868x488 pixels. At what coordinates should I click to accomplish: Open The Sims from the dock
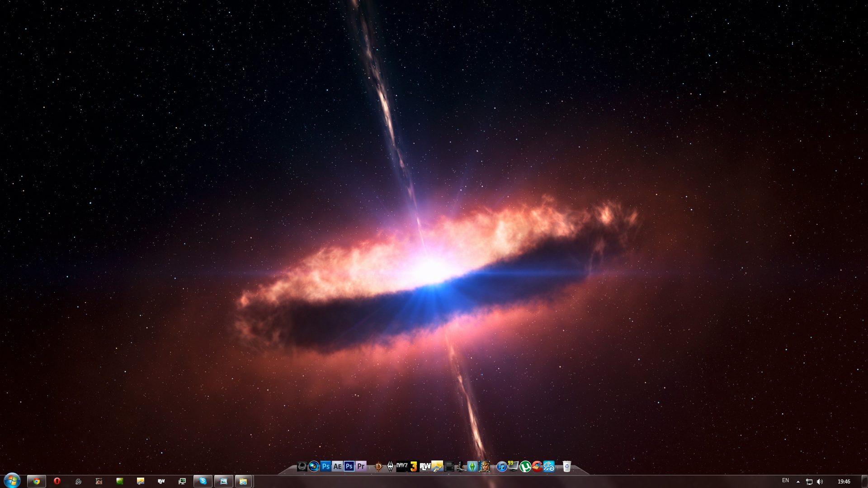[x=472, y=466]
